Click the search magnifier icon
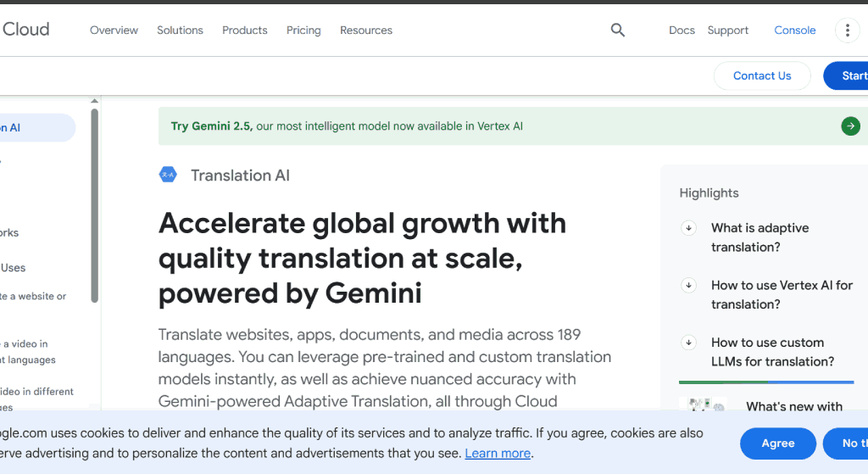This screenshot has width=868, height=474. pos(618,31)
